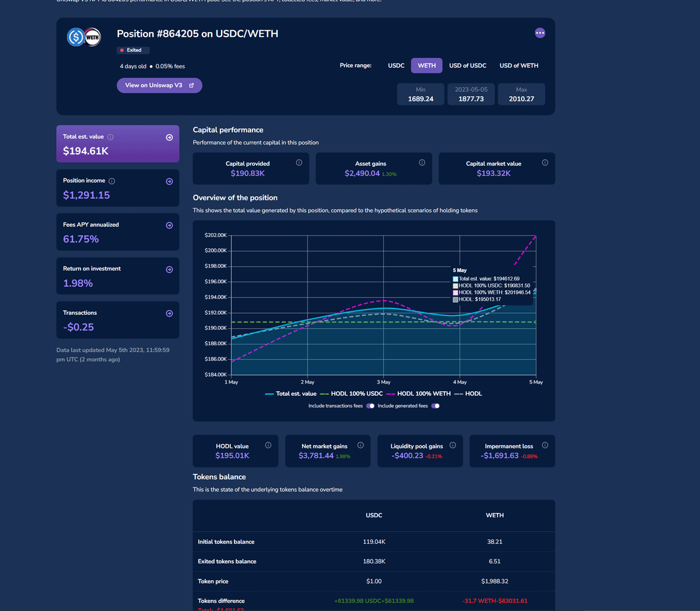Click the 3 May point on chart
Image resolution: width=700 pixels, height=611 pixels.
point(383,308)
